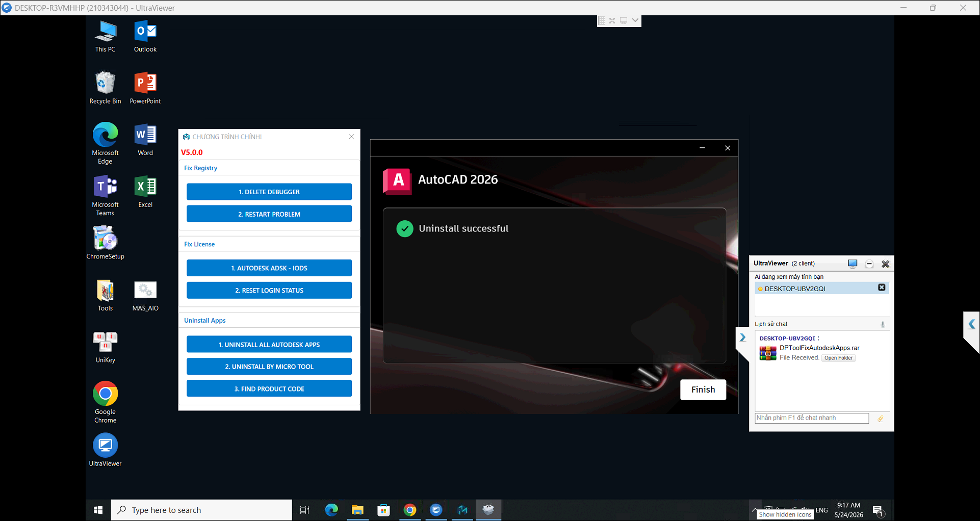Click Open Folder for the received file

[x=839, y=358]
